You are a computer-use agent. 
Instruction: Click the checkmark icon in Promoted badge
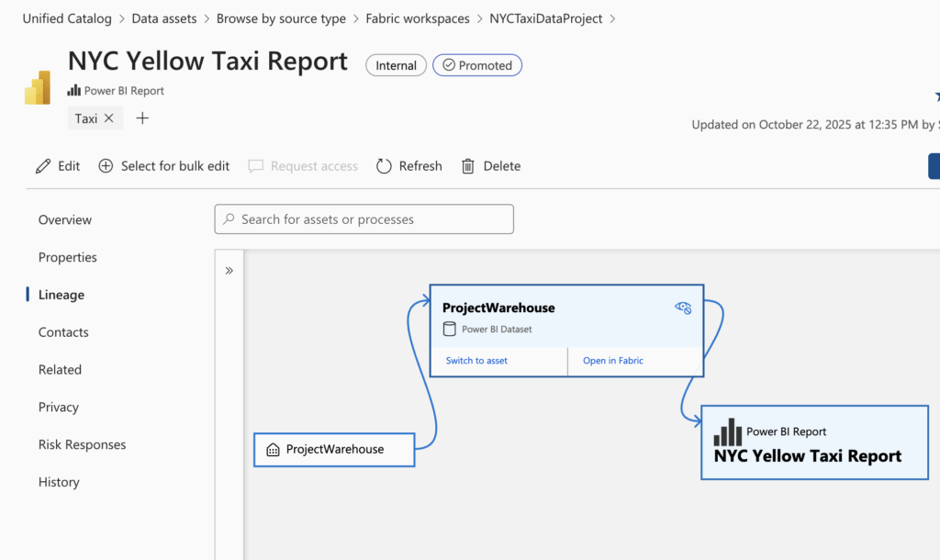[448, 65]
